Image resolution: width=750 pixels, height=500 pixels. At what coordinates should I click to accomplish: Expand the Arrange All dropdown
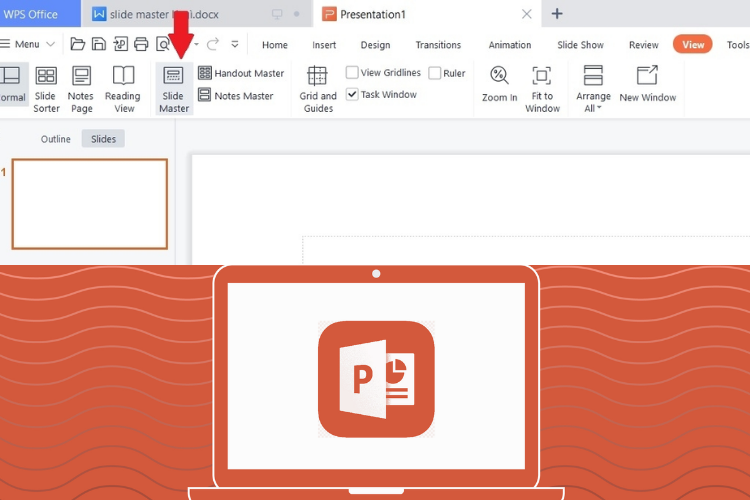(593, 89)
